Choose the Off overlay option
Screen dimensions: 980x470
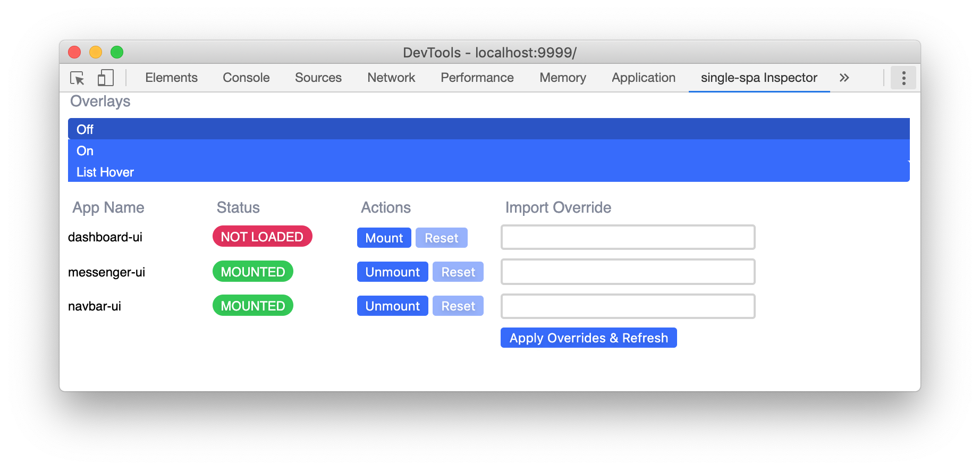(x=489, y=129)
